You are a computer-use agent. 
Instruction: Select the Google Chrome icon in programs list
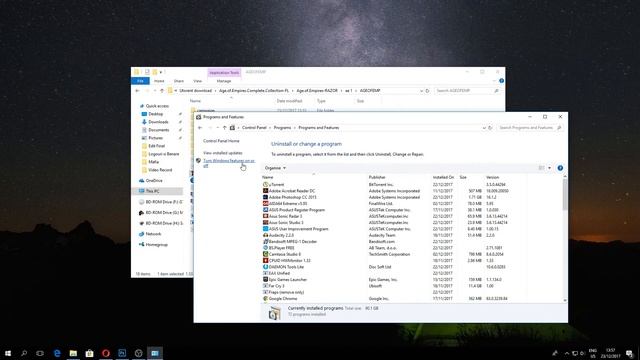[265, 298]
